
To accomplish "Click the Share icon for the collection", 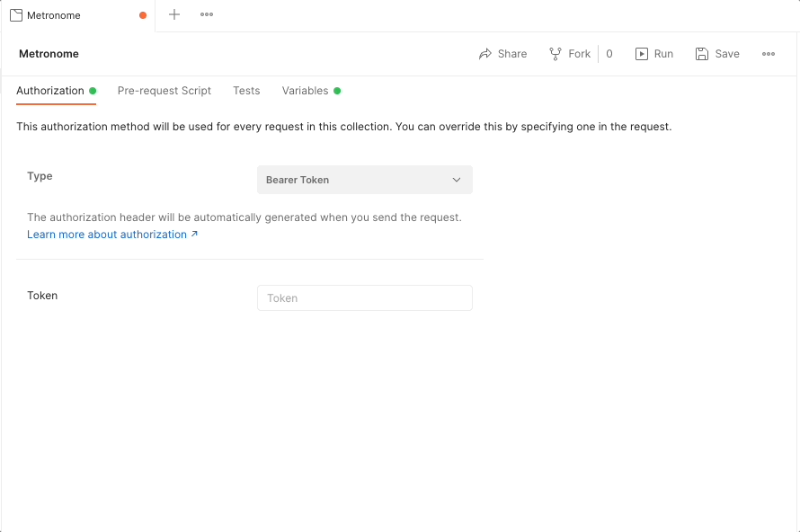I will pos(484,54).
